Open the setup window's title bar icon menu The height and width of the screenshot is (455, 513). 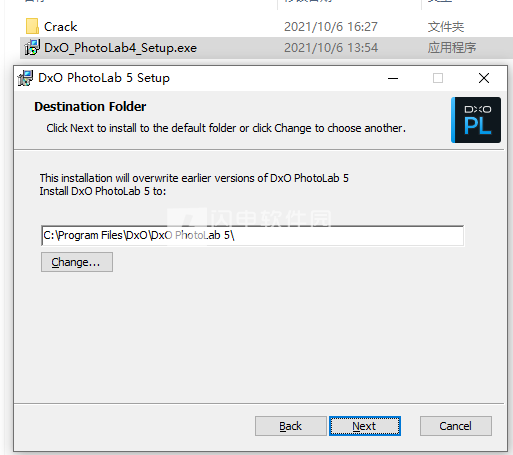25,78
